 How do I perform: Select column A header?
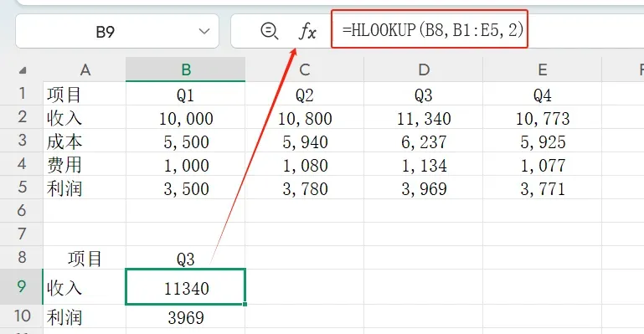[85, 69]
